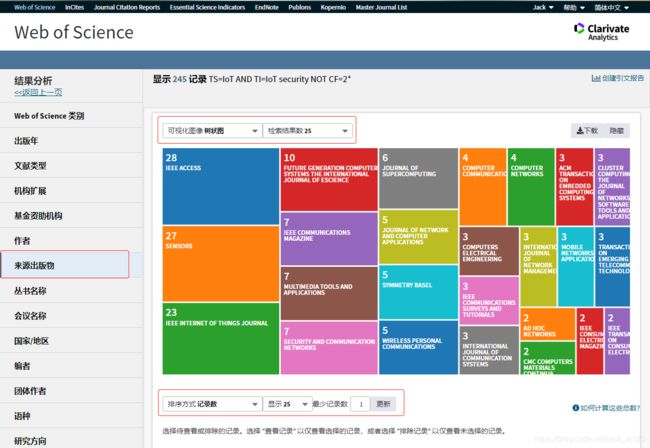Select 语种 in the sidebar
This screenshot has width=650, height=448.
(x=71, y=416)
